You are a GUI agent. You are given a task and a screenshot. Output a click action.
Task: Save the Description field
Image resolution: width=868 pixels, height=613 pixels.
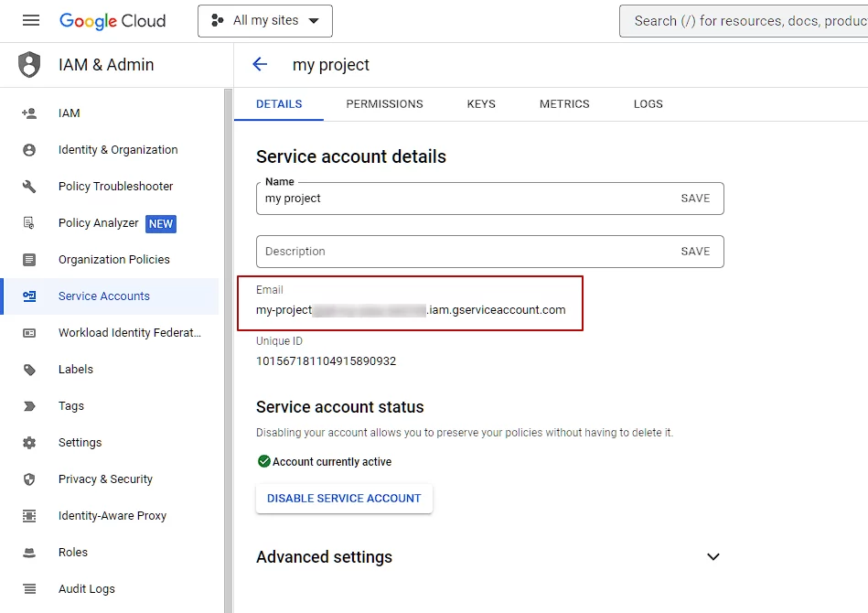(695, 252)
